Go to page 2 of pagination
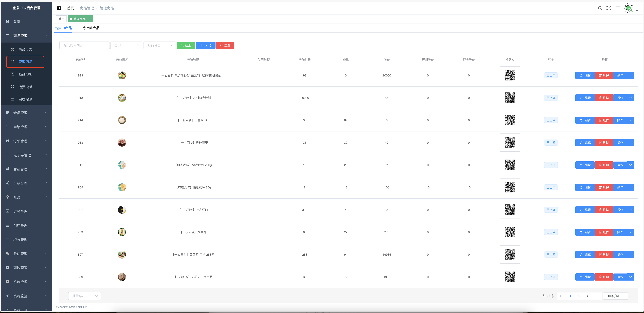Image resolution: width=644 pixels, height=313 pixels. pos(579,296)
